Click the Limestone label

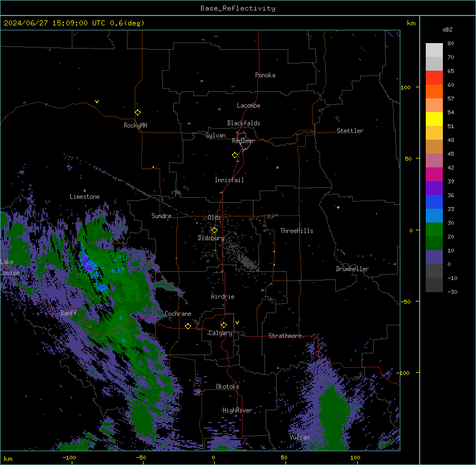[x=84, y=197]
